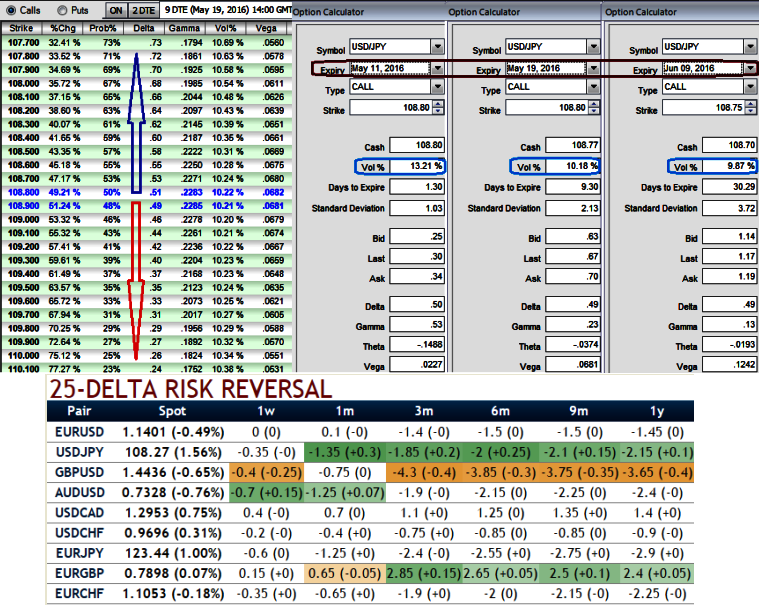The image size is (759, 605).
Task: Click the Last field showing 1.17
Action: [729, 257]
